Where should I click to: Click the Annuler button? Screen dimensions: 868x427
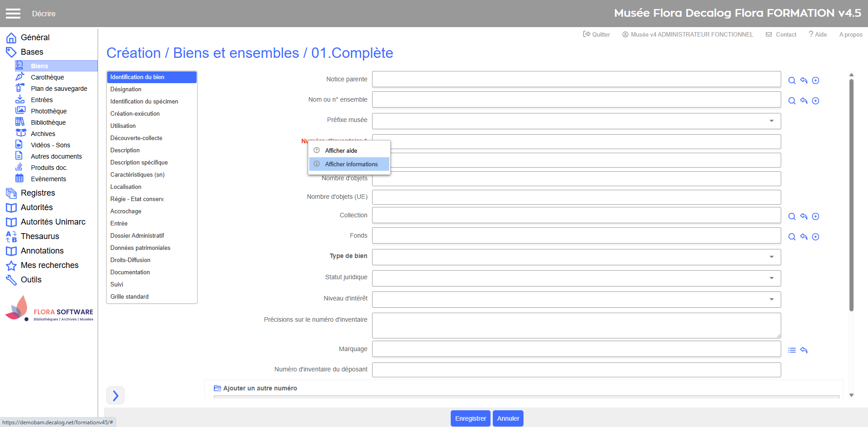point(508,418)
